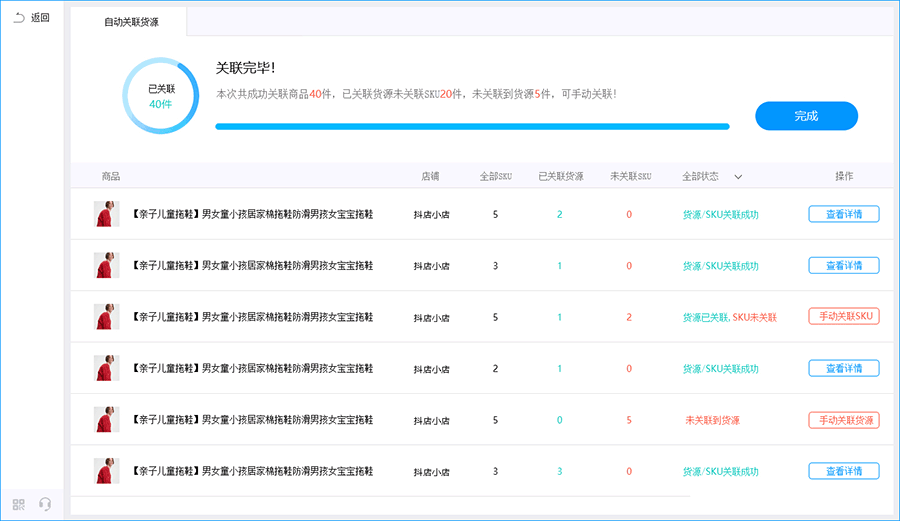The width and height of the screenshot is (900, 521).
Task: Select the third row product thumbnail
Action: [x=106, y=317]
